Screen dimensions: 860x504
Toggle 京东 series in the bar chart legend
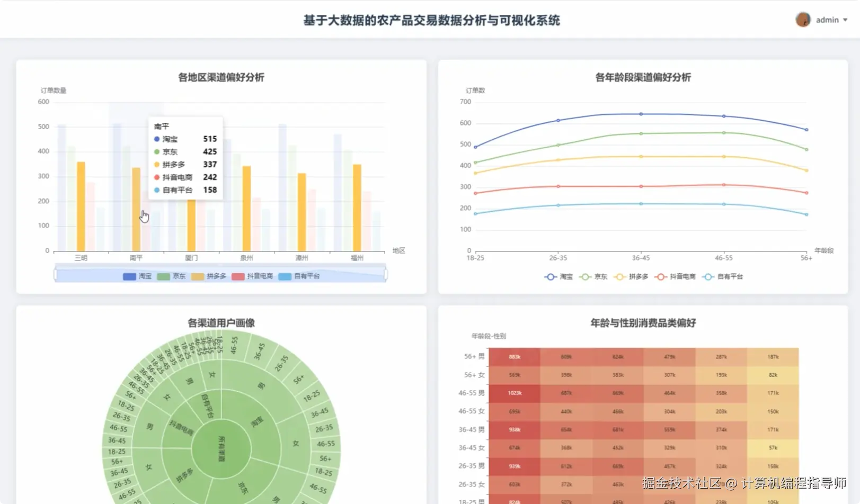pos(171,276)
